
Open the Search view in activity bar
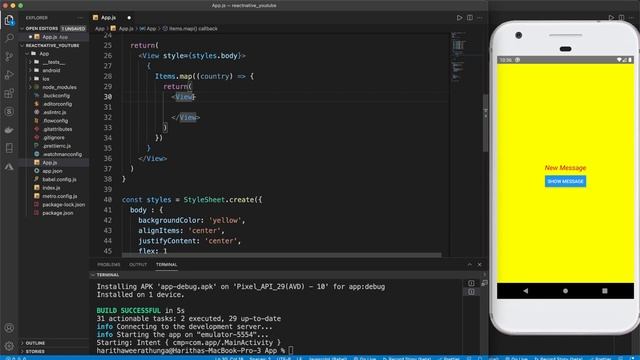[x=9, y=38]
